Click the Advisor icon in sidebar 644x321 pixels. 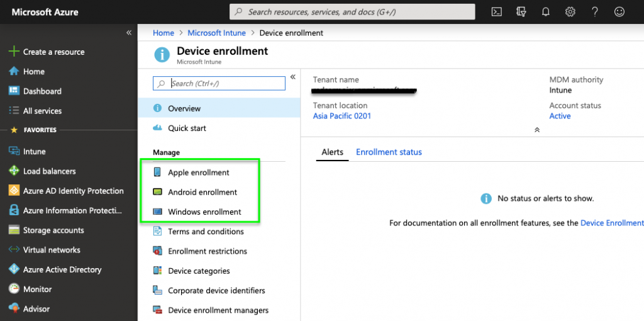point(14,308)
